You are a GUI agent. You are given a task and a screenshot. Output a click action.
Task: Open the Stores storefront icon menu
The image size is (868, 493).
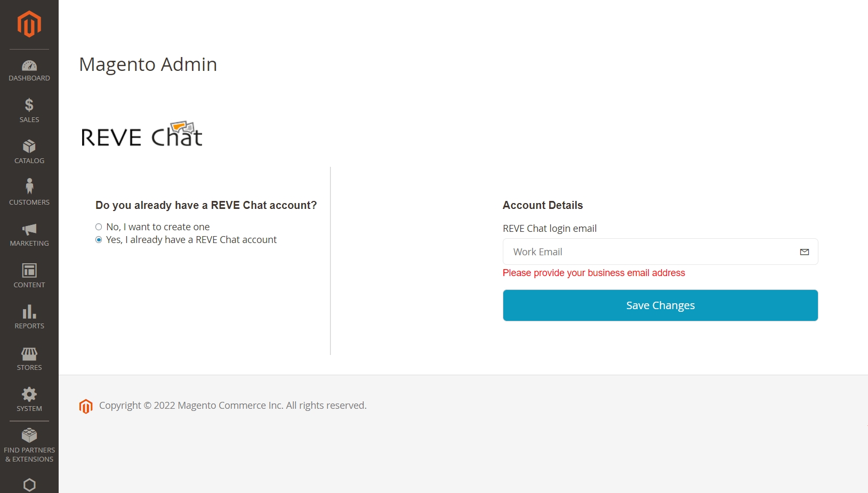click(x=29, y=354)
